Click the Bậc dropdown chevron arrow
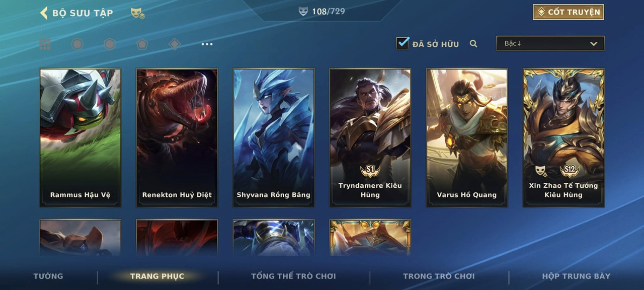This screenshot has height=290, width=644. coord(594,44)
